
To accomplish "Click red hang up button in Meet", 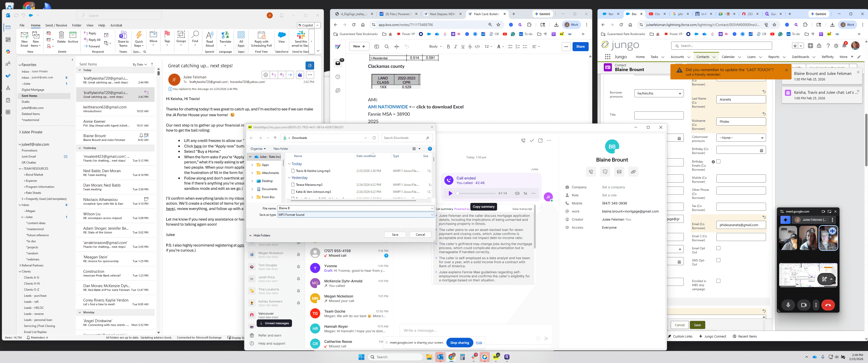I will tap(828, 305).
